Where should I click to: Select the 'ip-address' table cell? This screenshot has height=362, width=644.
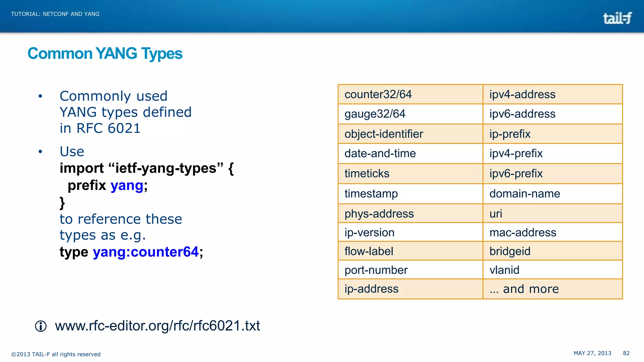pos(410,289)
